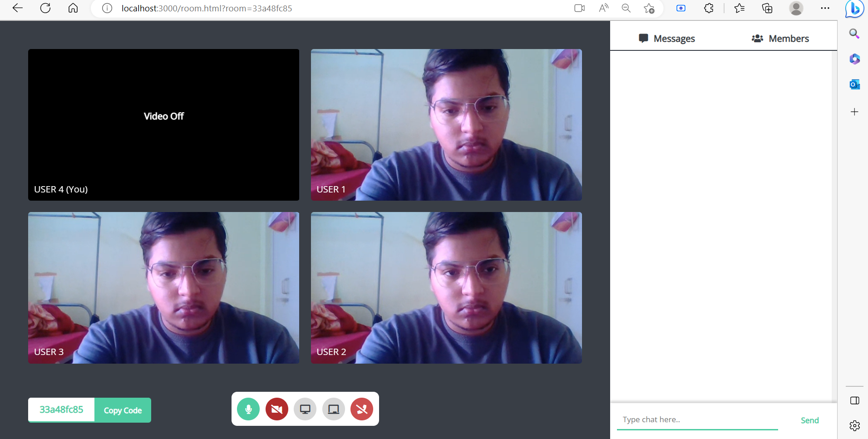This screenshot has width=868, height=439.
Task: Start screen sharing with the monitor icon
Action: tap(305, 409)
